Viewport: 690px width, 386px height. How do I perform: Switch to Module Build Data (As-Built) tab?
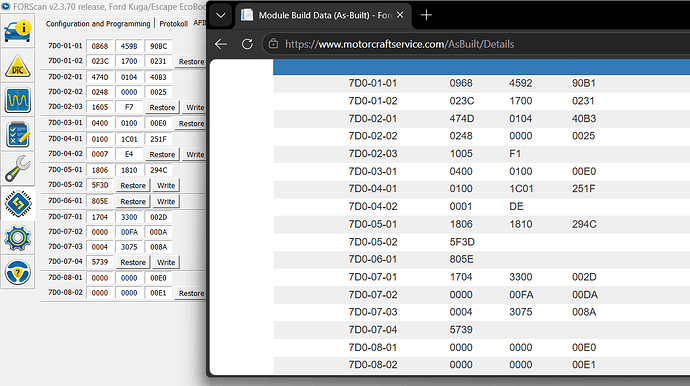[323, 15]
